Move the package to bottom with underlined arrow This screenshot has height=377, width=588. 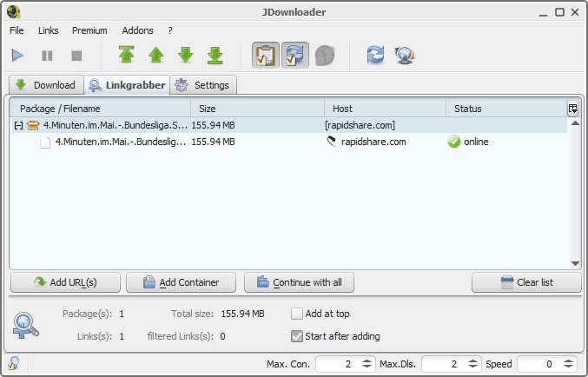215,56
